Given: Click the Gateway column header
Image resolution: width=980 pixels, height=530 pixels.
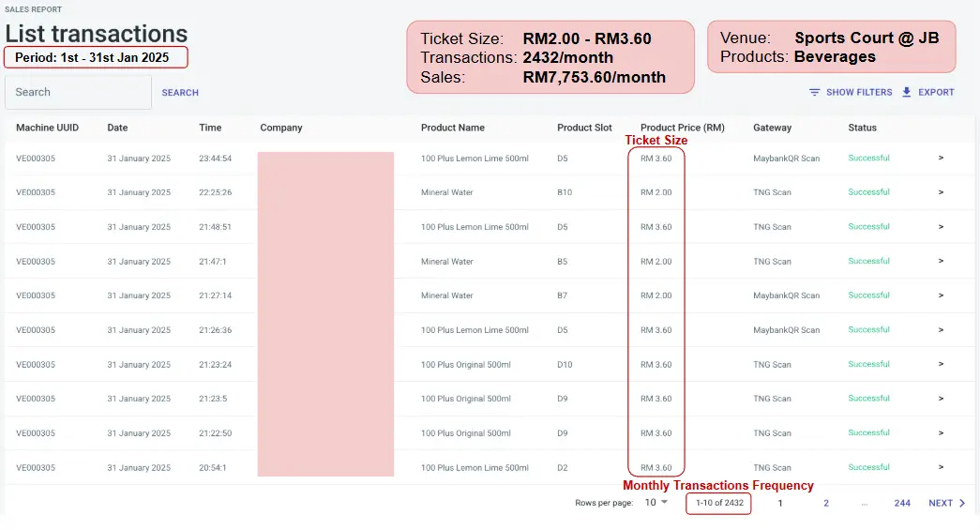Looking at the screenshot, I should pos(772,128).
